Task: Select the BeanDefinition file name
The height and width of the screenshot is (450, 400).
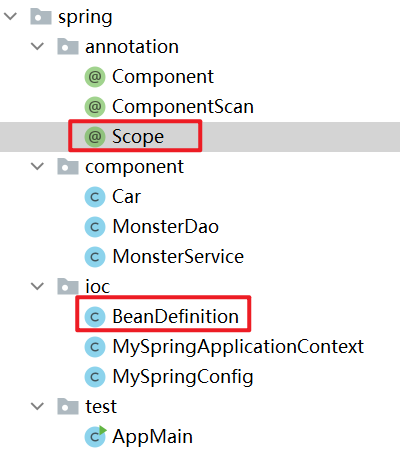Action: click(x=176, y=317)
